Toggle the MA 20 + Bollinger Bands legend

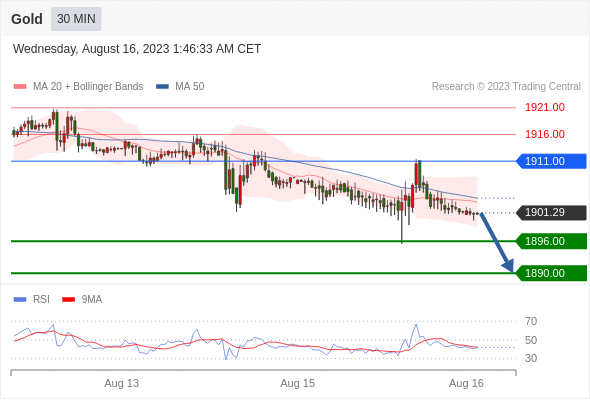click(78, 87)
